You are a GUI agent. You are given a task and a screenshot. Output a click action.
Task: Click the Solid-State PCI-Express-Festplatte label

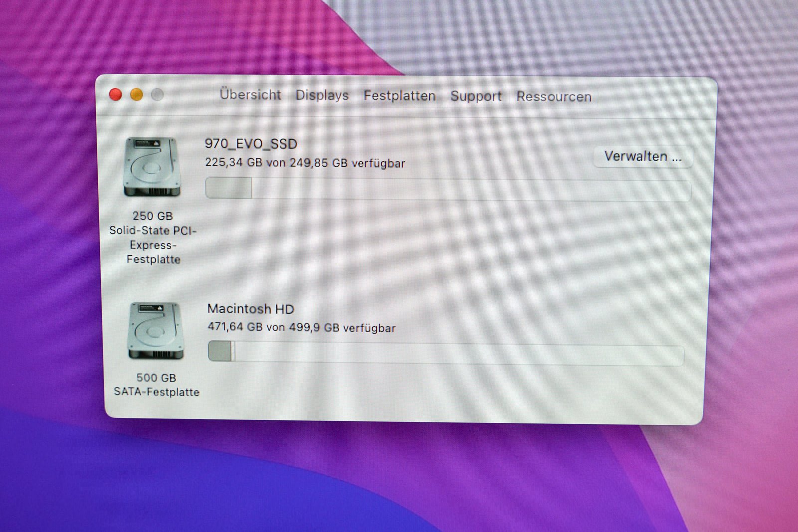pos(153,245)
